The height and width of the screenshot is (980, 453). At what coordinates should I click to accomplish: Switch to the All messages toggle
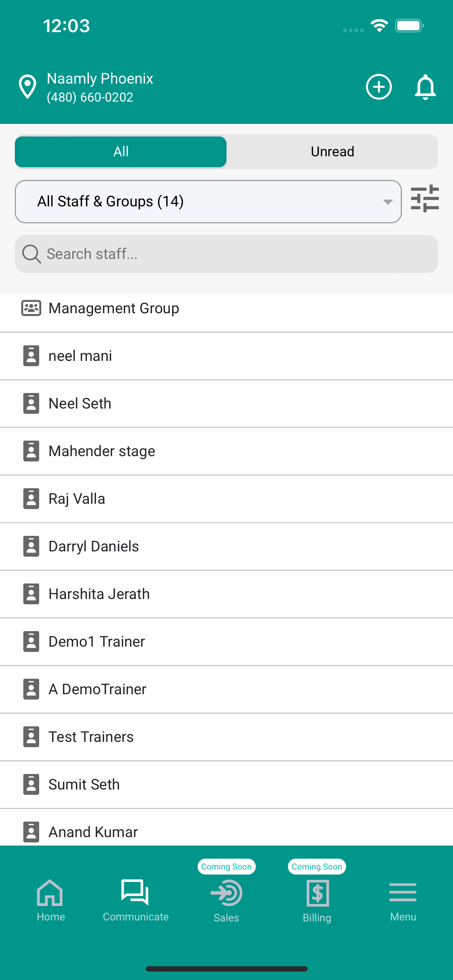point(121,152)
